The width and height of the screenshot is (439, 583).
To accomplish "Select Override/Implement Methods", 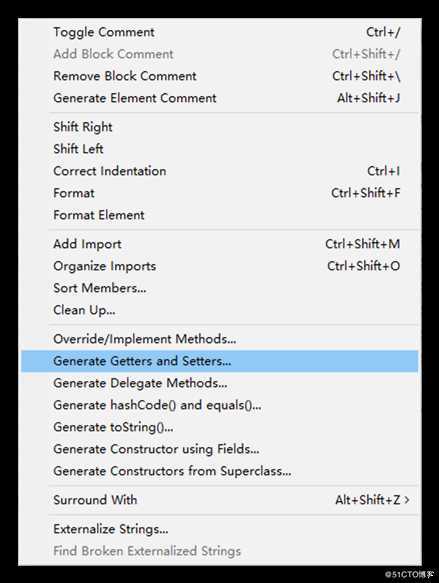I will pyautogui.click(x=219, y=339).
